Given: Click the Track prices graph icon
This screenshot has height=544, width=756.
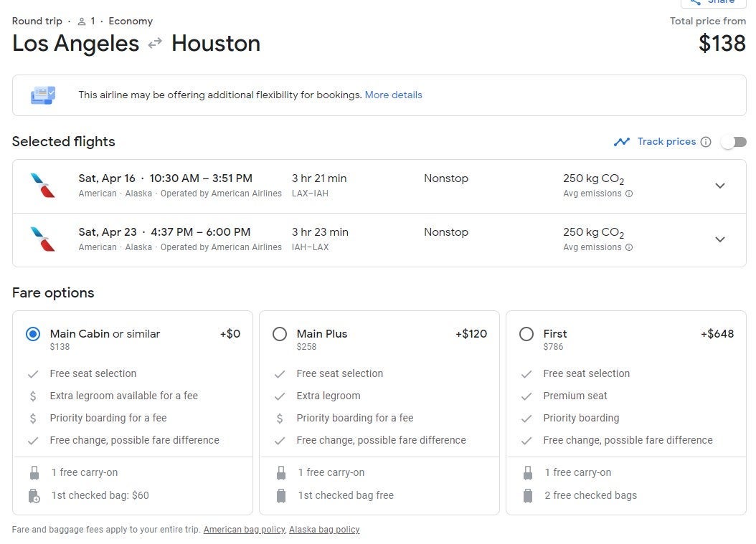Looking at the screenshot, I should pyautogui.click(x=621, y=142).
